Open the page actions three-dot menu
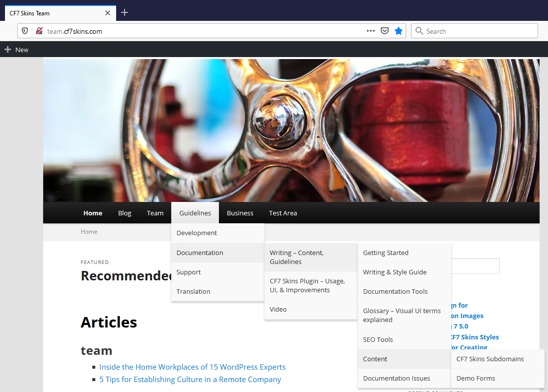 pyautogui.click(x=371, y=31)
